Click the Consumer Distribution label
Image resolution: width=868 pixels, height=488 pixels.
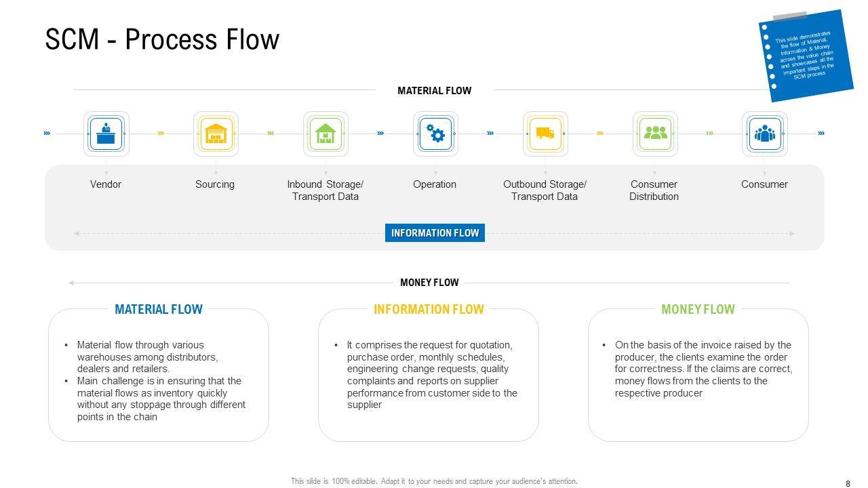tap(654, 190)
